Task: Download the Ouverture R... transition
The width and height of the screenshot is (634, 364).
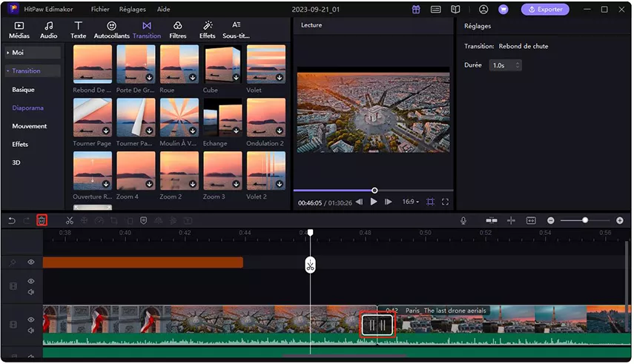Action: tap(106, 184)
